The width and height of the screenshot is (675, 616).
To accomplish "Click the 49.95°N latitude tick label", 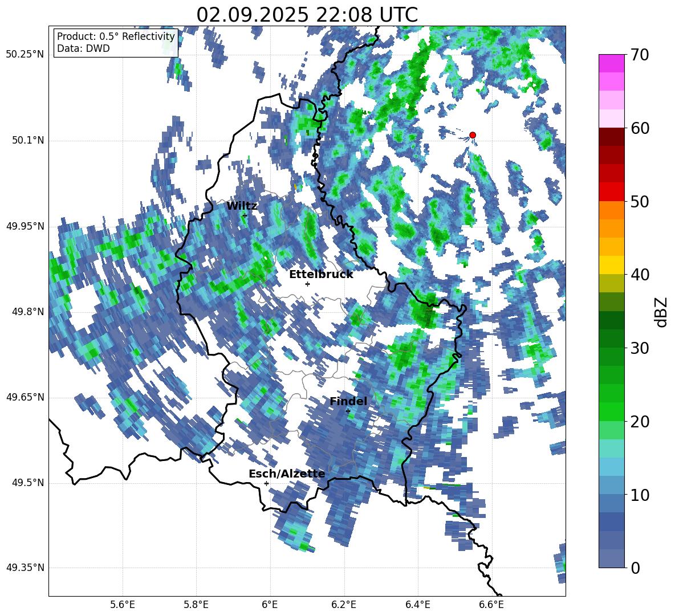I will pos(25,226).
